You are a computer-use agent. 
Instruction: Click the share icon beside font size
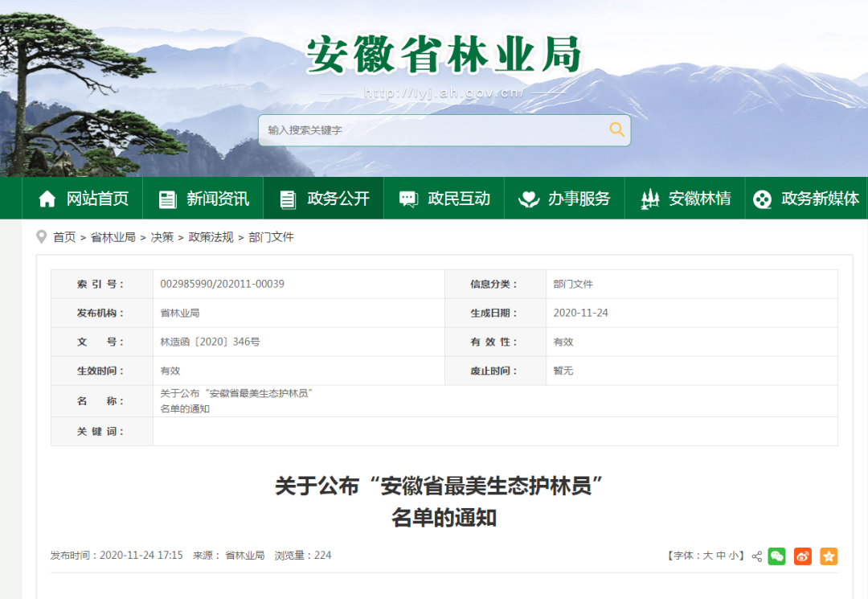point(756,556)
